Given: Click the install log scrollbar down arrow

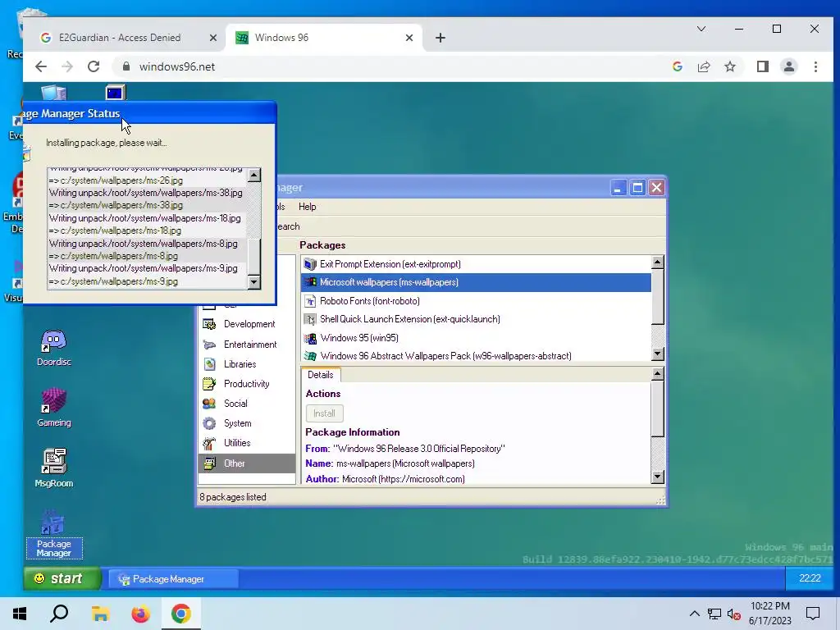Looking at the screenshot, I should click(254, 282).
